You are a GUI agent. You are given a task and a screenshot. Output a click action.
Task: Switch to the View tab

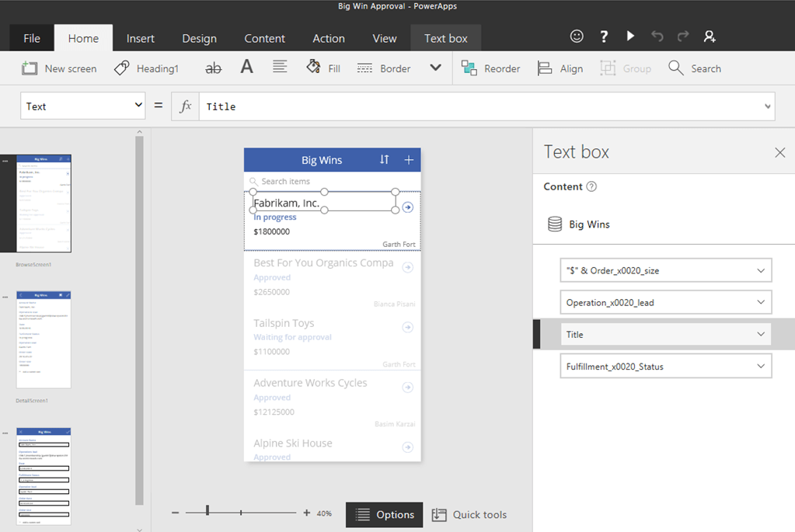pyautogui.click(x=385, y=39)
